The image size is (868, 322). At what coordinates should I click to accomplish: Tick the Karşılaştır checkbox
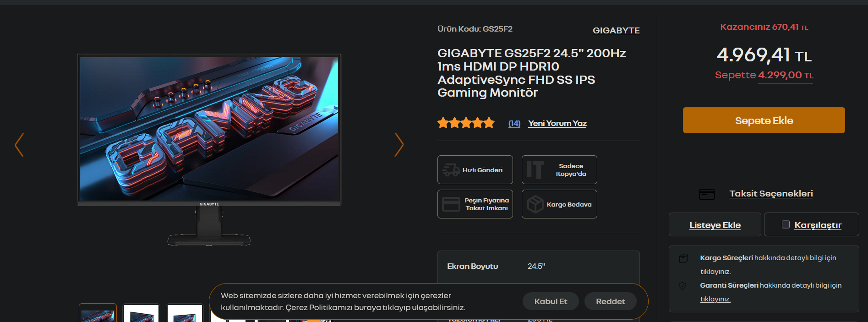[x=786, y=224]
